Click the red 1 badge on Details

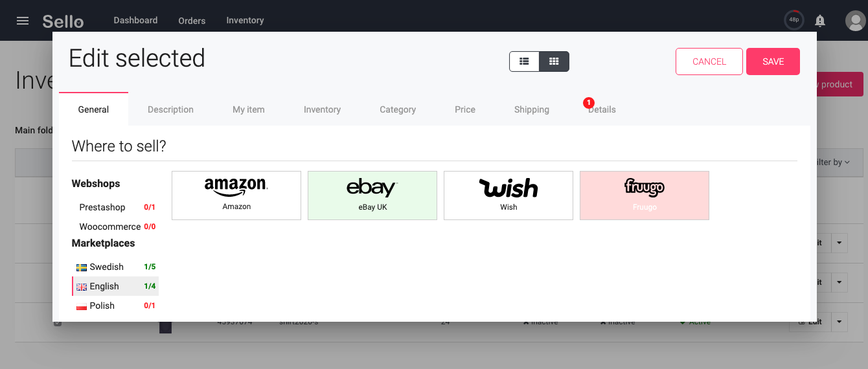click(x=588, y=102)
